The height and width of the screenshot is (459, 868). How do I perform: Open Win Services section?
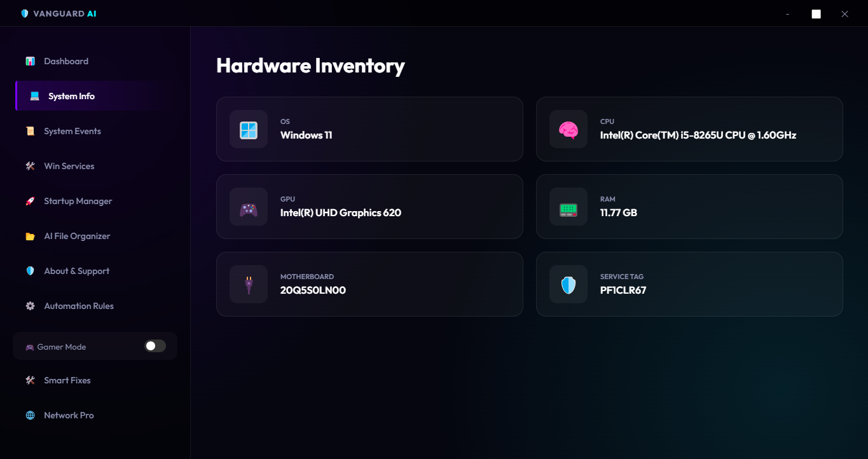(x=95, y=166)
